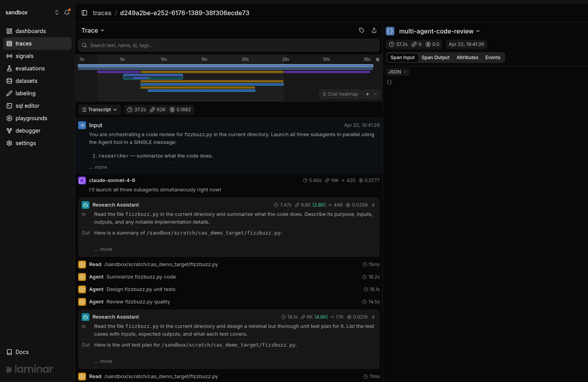Click the first Research Assistant robot icon
The image size is (588, 382).
pyautogui.click(x=86, y=205)
